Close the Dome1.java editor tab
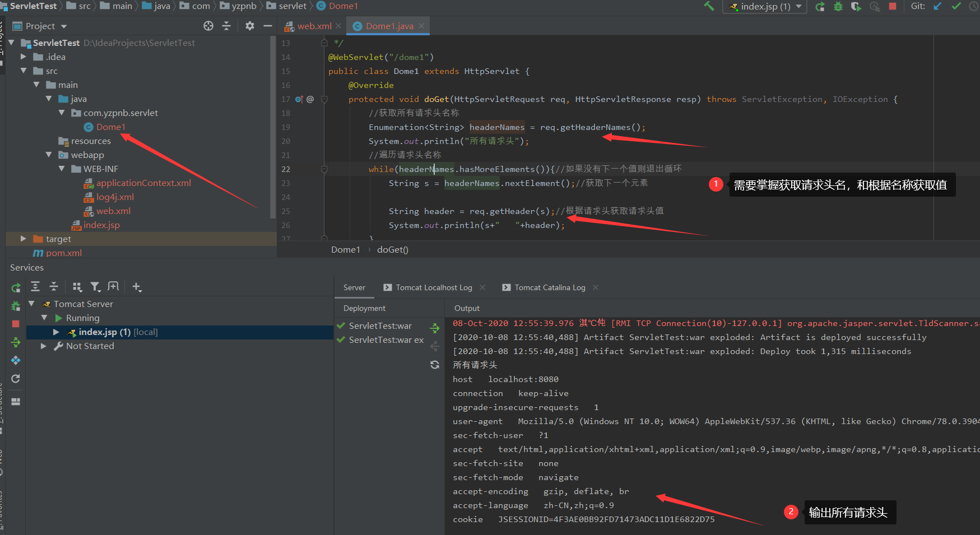 421,26
